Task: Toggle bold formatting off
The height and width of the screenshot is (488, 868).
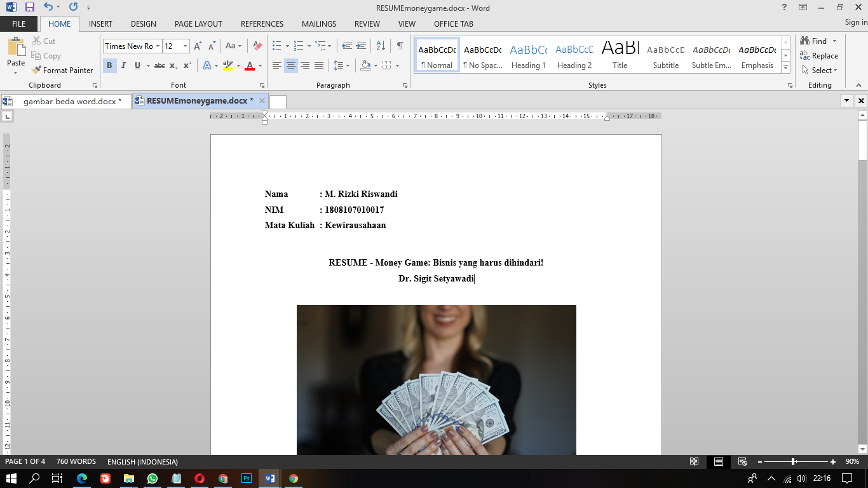Action: coord(109,65)
